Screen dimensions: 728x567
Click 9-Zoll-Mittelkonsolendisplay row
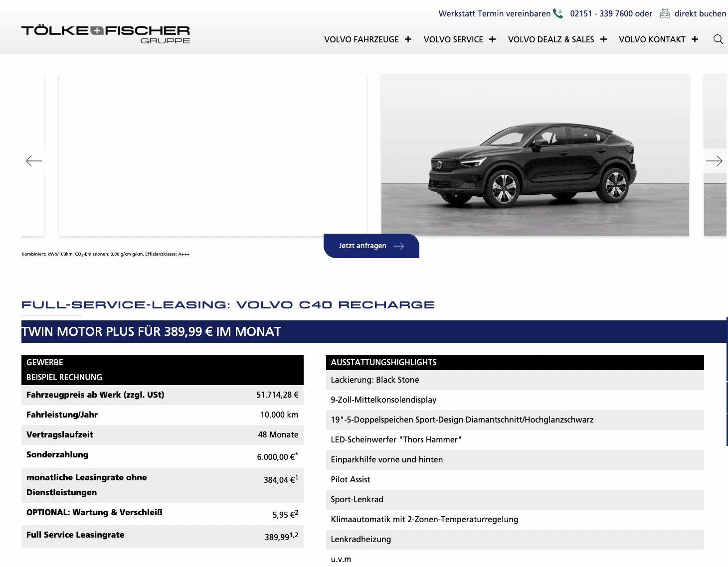(515, 400)
